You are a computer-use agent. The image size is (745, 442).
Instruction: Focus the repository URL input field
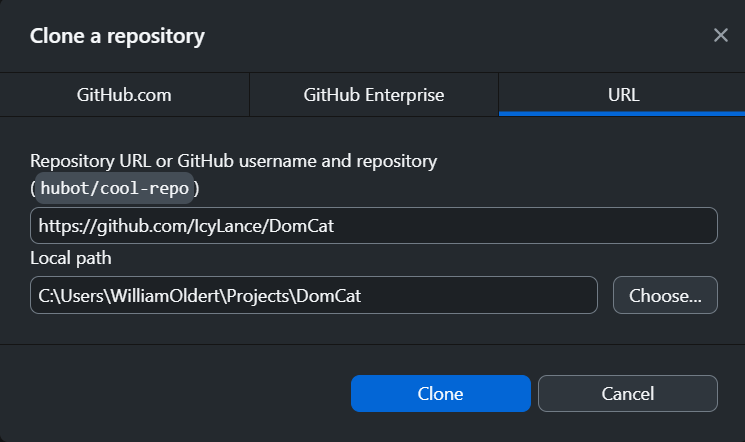(x=373, y=226)
